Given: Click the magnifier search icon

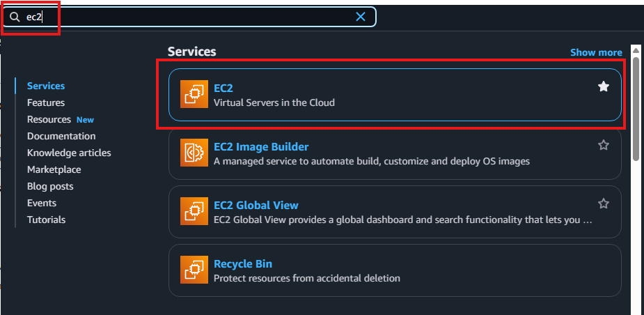Looking at the screenshot, I should [x=15, y=17].
